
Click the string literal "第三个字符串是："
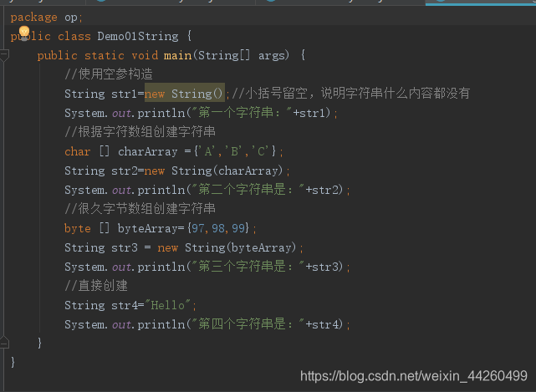[x=248, y=267]
